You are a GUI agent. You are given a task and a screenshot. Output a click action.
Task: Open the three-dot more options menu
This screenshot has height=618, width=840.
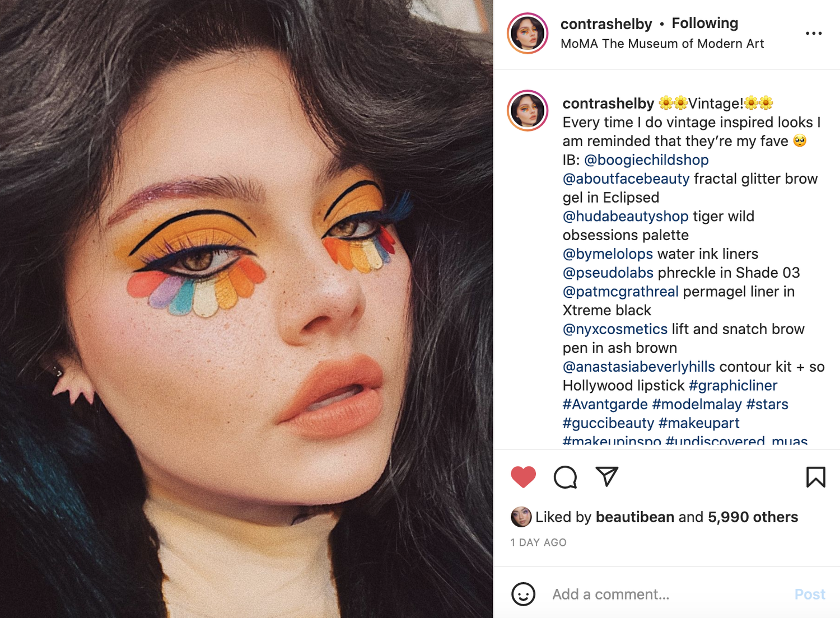tap(814, 34)
